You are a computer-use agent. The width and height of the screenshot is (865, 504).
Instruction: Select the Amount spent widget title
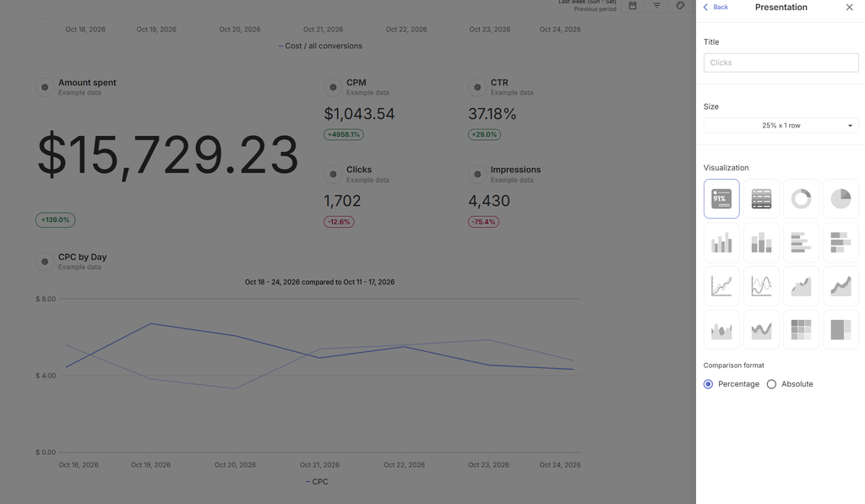pos(87,83)
